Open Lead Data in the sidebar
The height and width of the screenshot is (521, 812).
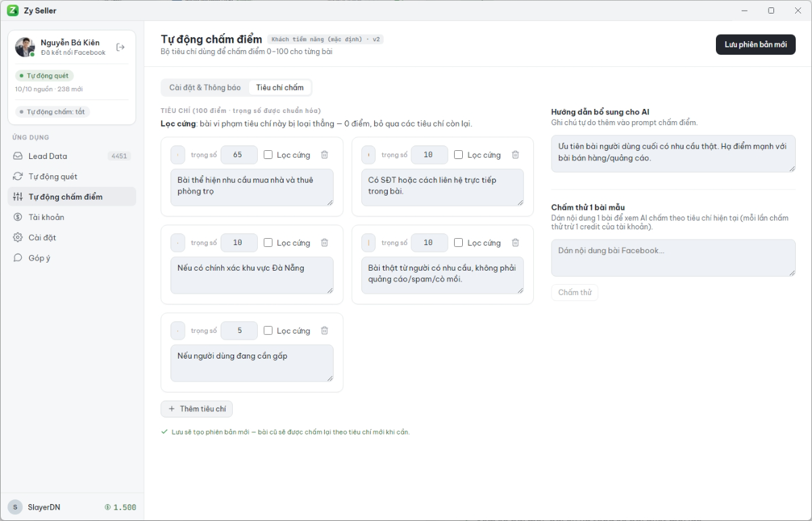coord(72,156)
